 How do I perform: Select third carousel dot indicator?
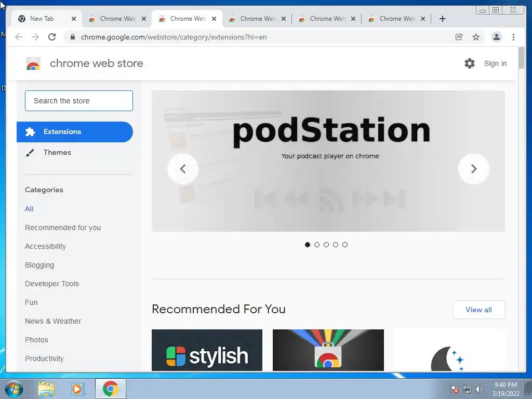[x=326, y=245]
